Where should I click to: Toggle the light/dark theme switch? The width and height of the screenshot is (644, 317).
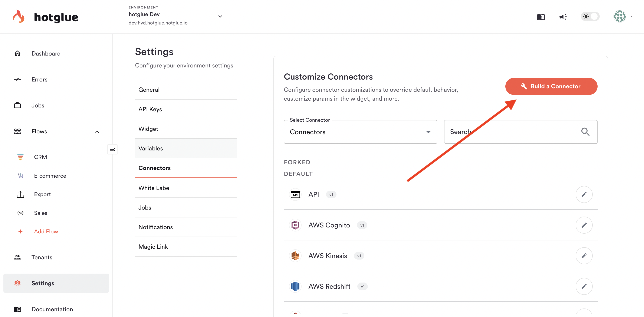tap(590, 16)
